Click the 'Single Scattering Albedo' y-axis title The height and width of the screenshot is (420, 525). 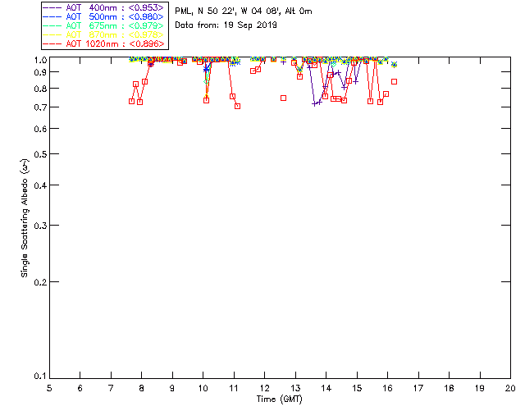pos(25,218)
